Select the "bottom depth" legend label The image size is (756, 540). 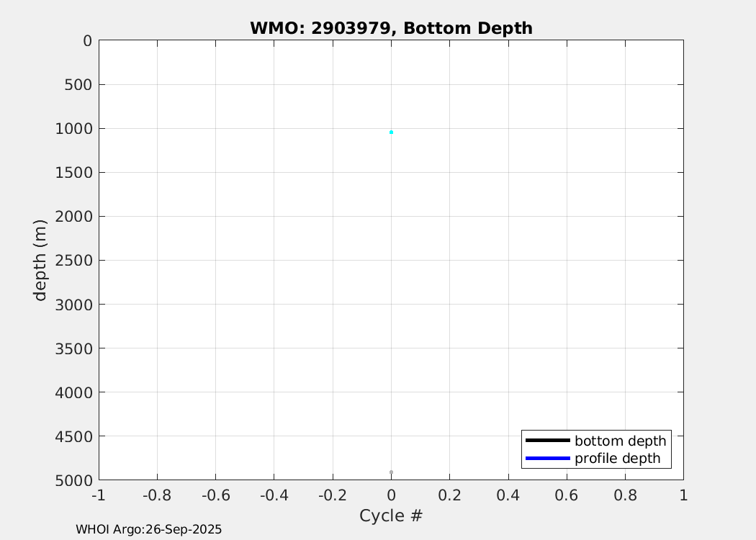(x=620, y=441)
